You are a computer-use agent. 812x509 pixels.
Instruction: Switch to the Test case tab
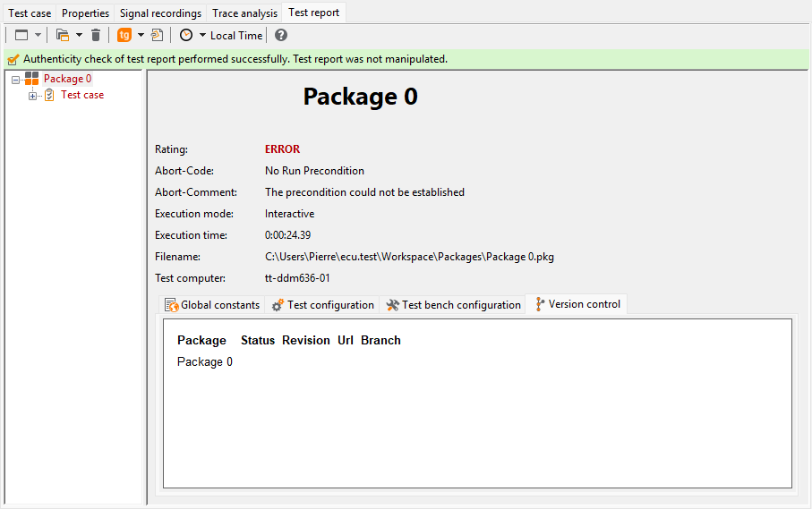click(x=30, y=13)
